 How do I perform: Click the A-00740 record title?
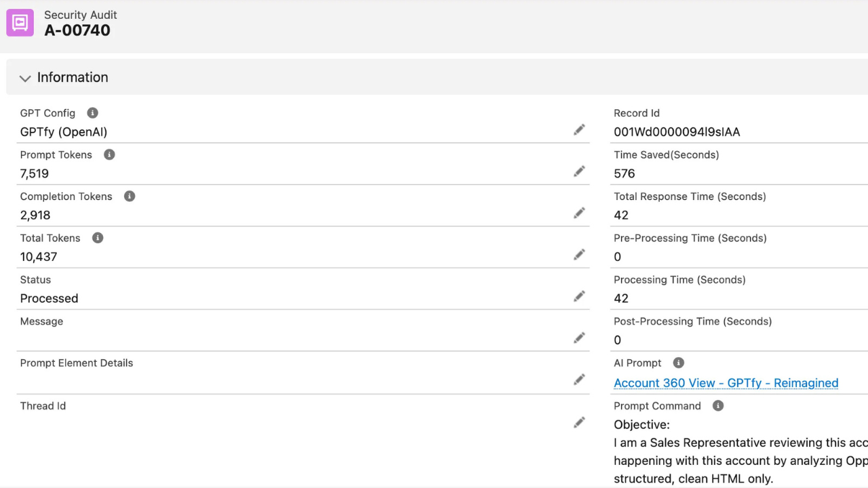click(x=77, y=30)
